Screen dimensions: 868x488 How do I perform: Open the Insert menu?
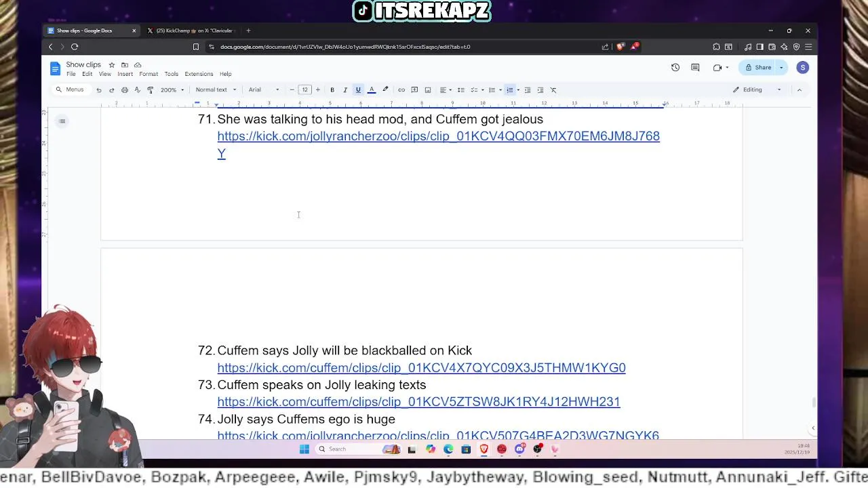coord(125,75)
